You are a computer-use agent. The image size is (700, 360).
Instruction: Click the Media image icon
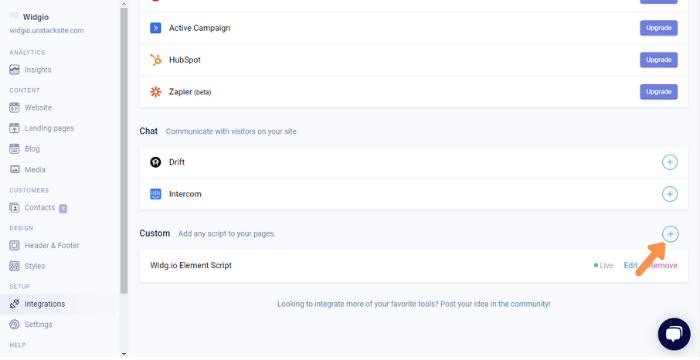pos(14,170)
